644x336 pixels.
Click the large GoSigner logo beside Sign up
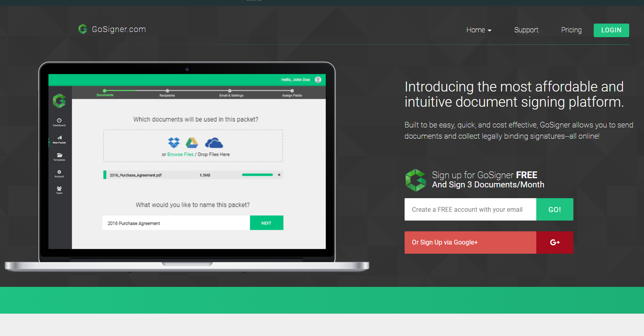click(x=416, y=180)
